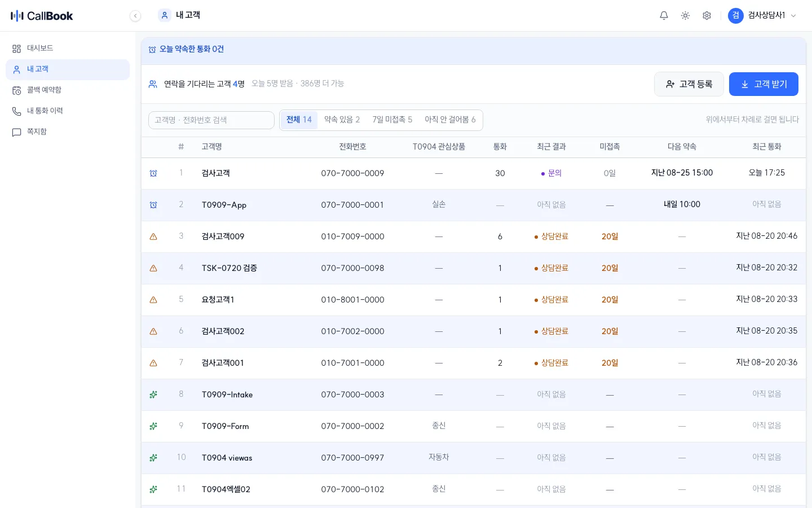Click the 검 profile avatar
The image size is (812, 508).
[735, 16]
